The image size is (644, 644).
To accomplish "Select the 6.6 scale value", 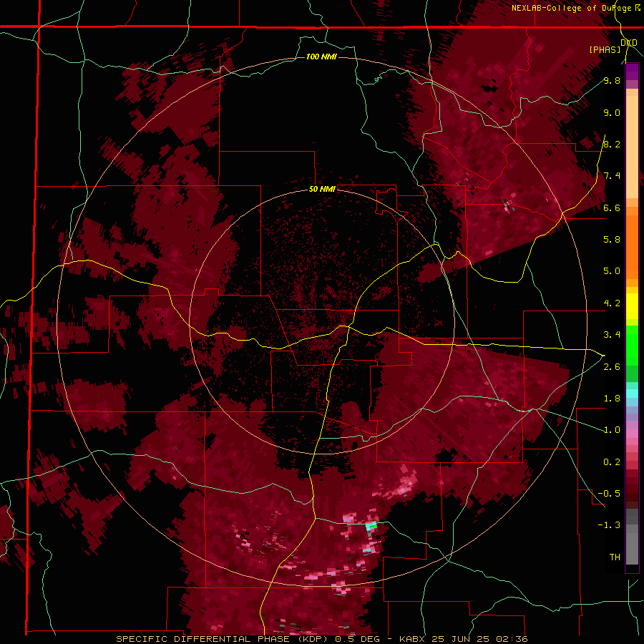I will tap(612, 208).
